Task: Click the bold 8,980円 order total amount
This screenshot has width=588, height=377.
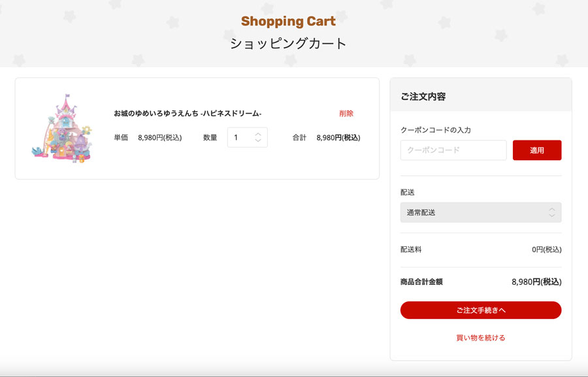Action: 536,282
